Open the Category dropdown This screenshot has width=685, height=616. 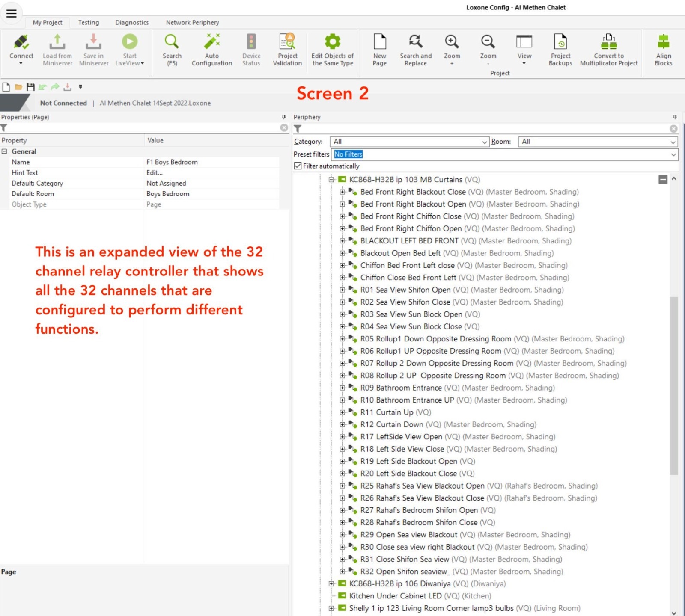(484, 142)
